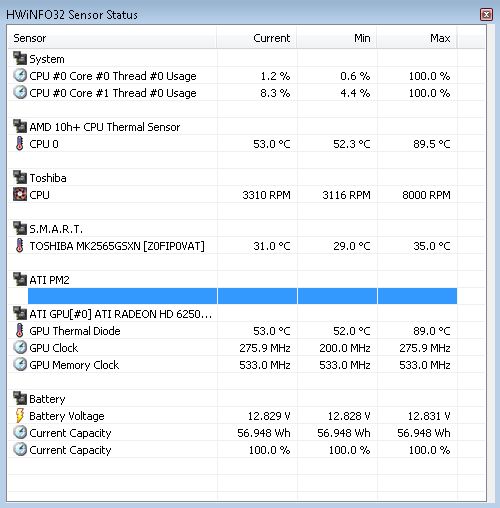Click the GPU diode max value 89.0 °C

[x=432, y=331]
